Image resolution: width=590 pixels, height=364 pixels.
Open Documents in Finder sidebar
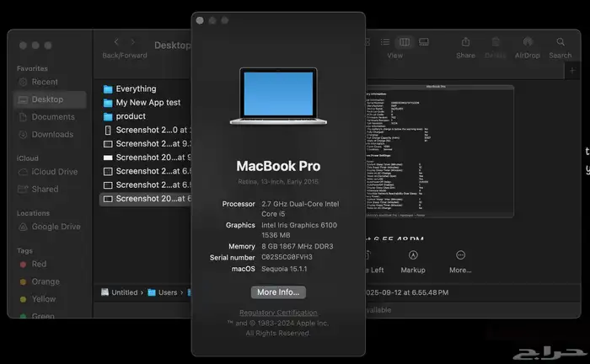(x=50, y=117)
